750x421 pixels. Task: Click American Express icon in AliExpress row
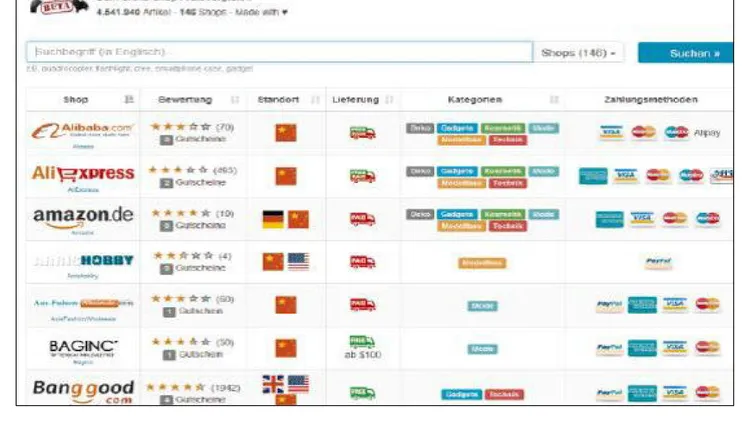[593, 176]
